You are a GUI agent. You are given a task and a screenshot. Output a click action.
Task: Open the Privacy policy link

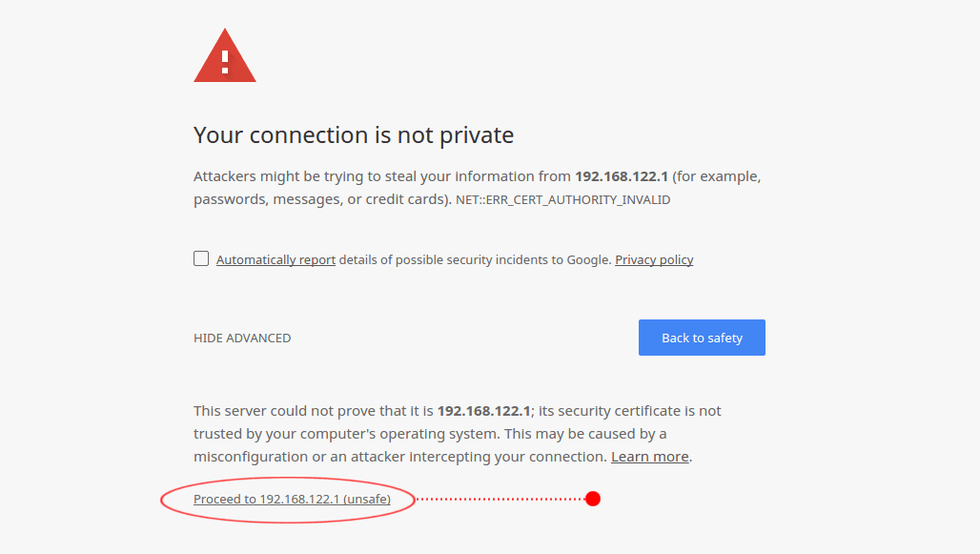(654, 260)
